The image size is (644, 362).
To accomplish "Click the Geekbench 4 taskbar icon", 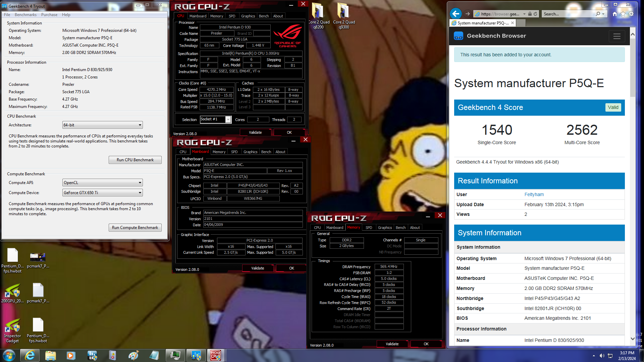I will 196,355.
